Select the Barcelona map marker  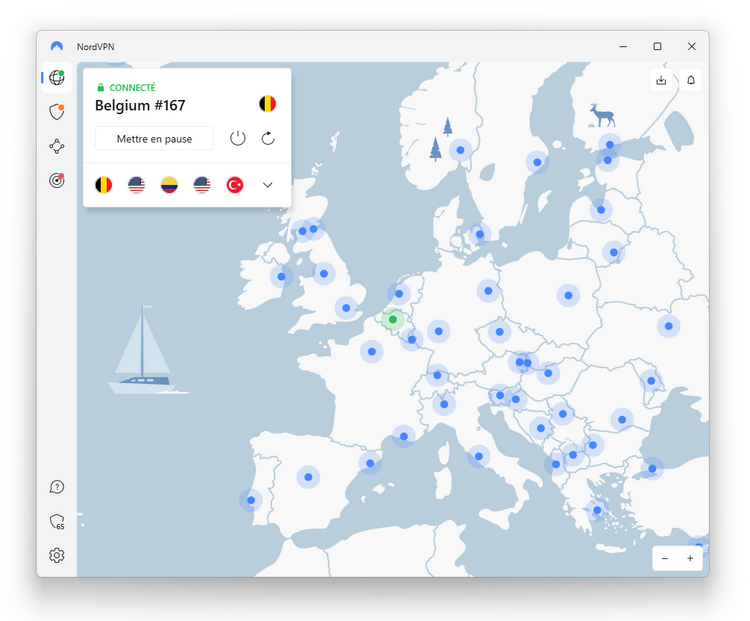point(370,463)
